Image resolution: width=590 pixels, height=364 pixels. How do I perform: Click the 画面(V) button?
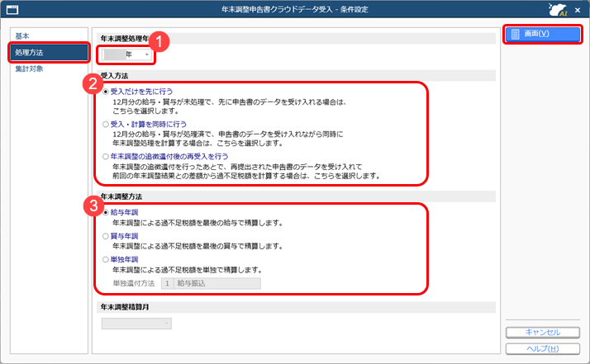[543, 34]
